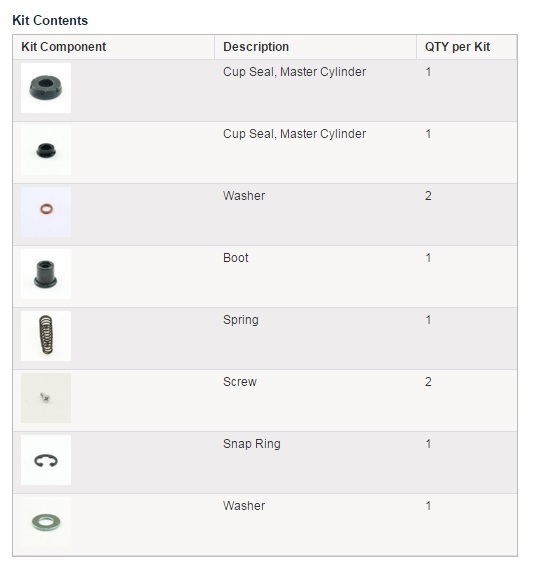The width and height of the screenshot is (537, 575).
Task: Click the screw component thumbnail
Action: [46, 398]
